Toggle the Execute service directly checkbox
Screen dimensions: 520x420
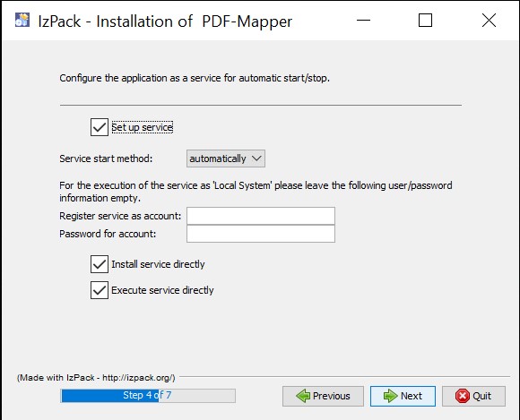coord(100,290)
